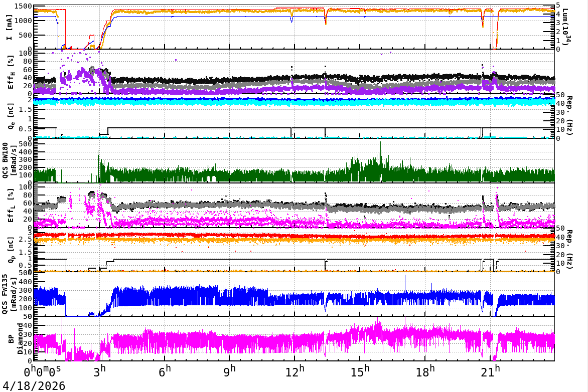588x392 pixels.
Task: Click the "Lum(10^34)" right axis label
Action: 566,26
